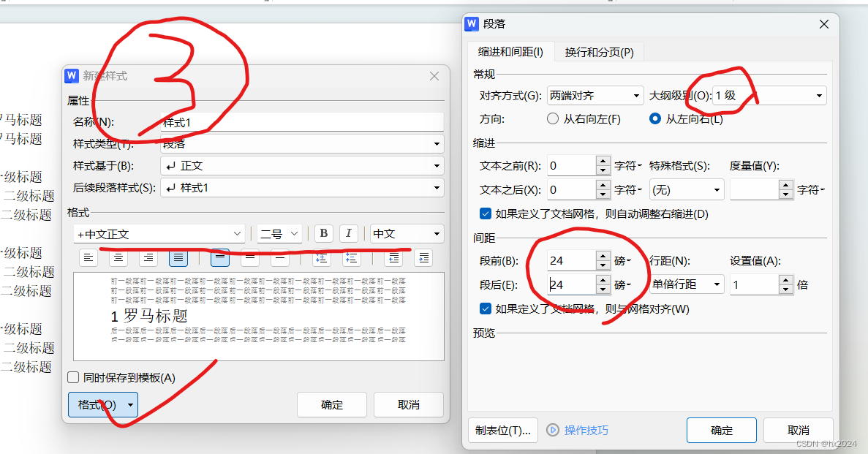
Task: Increase 段前 spacing with up stepper
Action: point(603,255)
